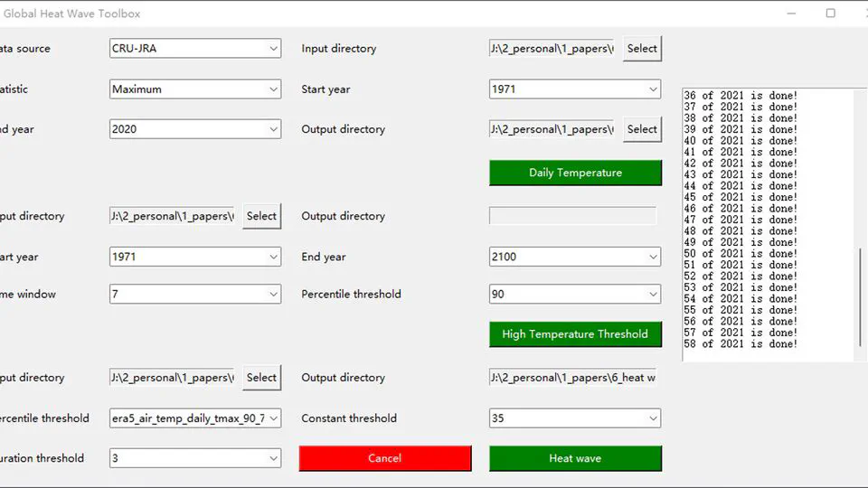Run the High Temperature Threshold button
This screenshot has height=488, width=868.
575,333
